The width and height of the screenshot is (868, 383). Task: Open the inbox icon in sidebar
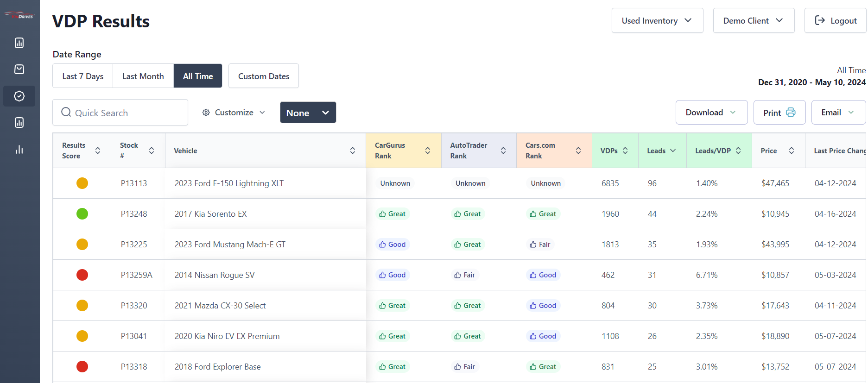(x=19, y=69)
